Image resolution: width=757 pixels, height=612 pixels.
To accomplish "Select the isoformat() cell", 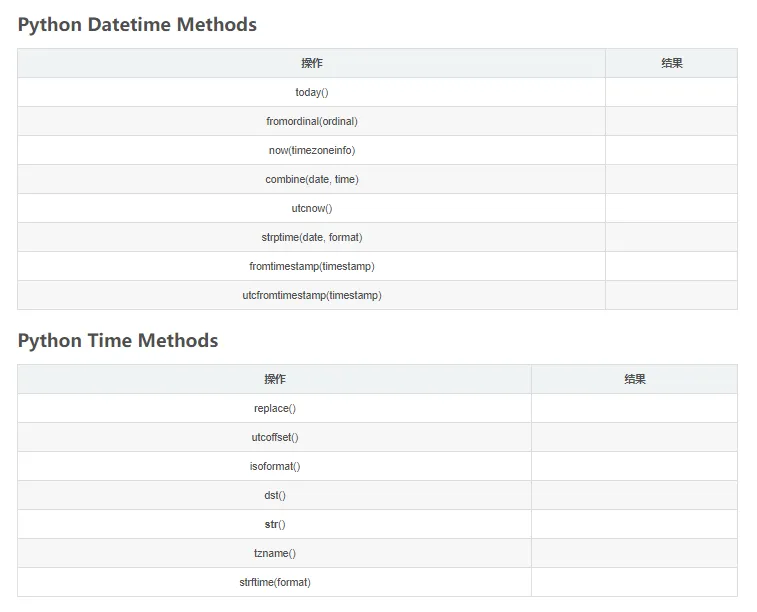I will click(x=275, y=466).
